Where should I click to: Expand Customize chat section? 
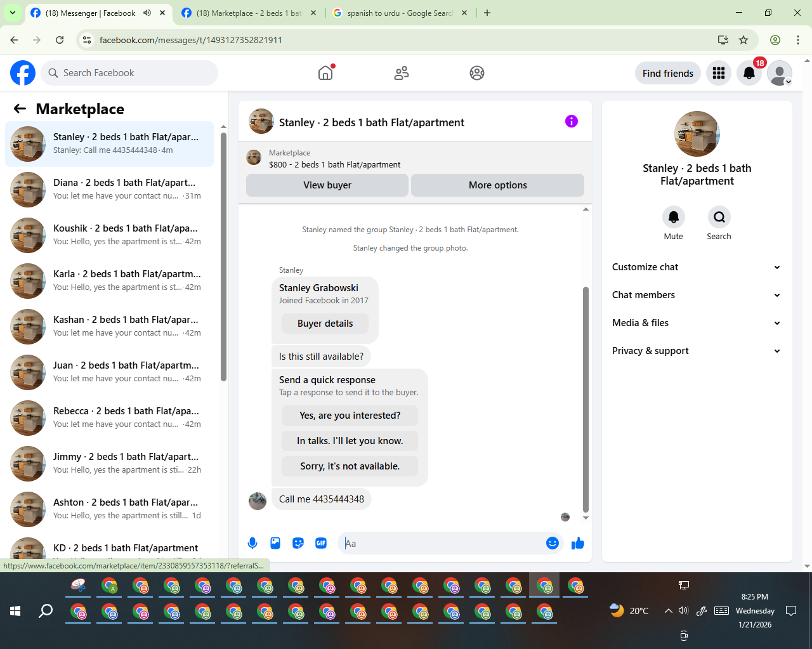click(697, 267)
